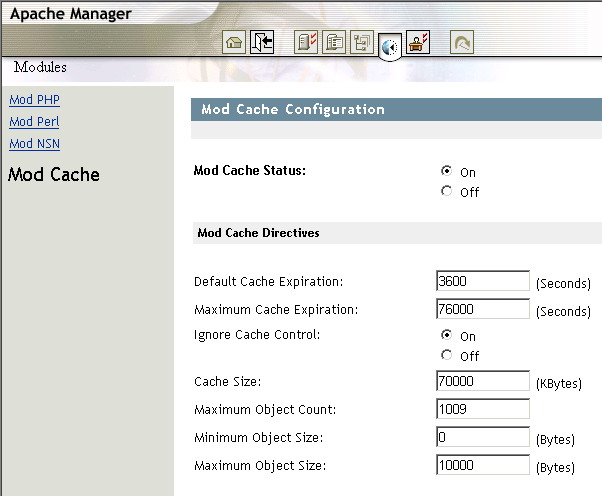This screenshot has width=602, height=496.
Task: Click the Minimum Object Size label
Action: pos(259,438)
